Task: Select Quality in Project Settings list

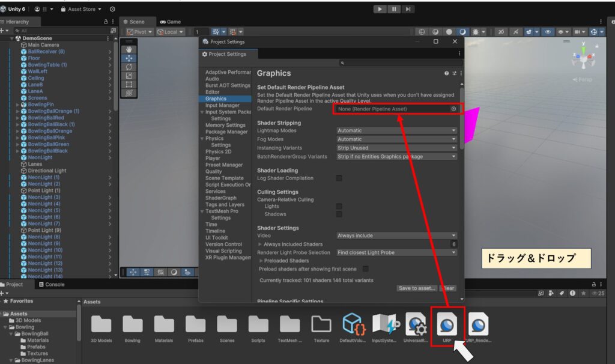Action: tap(213, 171)
